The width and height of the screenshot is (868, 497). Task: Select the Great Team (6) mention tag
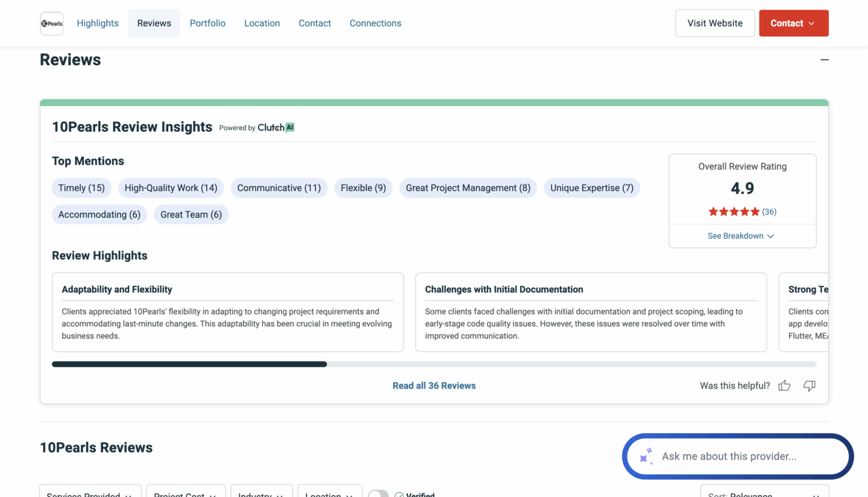coord(191,214)
